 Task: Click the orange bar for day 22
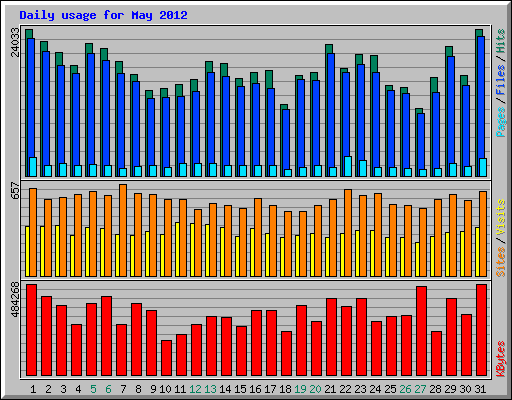[348, 233]
